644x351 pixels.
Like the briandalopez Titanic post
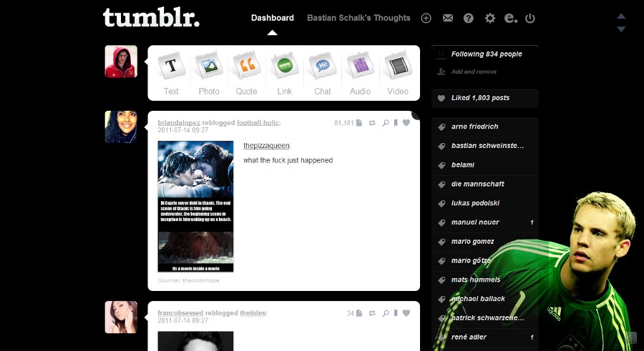(x=406, y=122)
